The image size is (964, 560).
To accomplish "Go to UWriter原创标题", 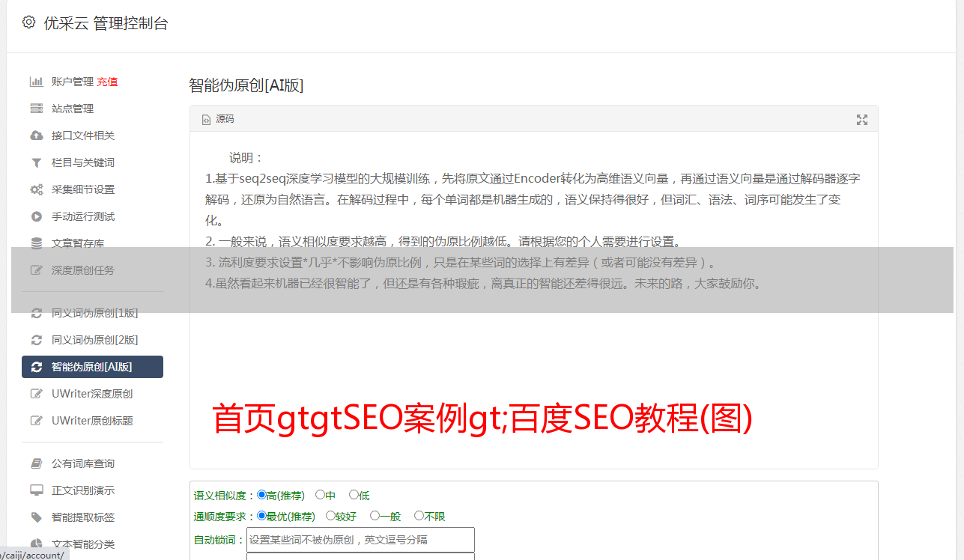I will 92,421.
